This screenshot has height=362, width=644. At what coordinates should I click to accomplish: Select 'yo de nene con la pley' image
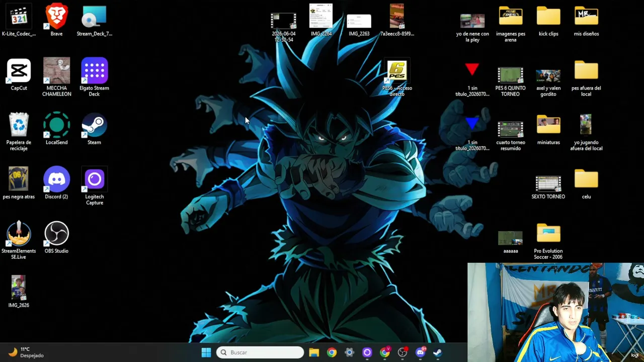pyautogui.click(x=472, y=28)
